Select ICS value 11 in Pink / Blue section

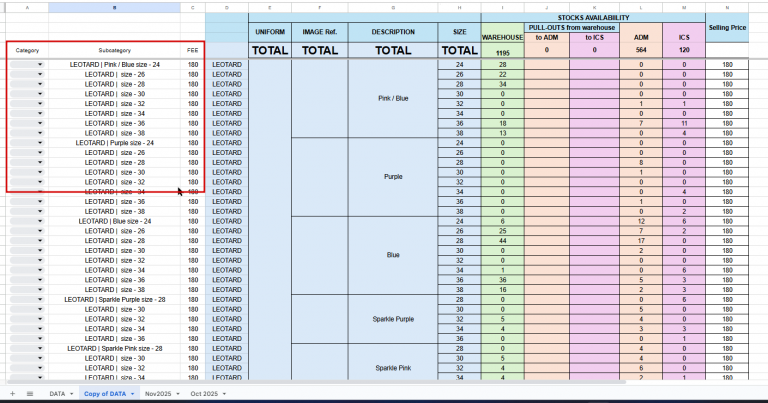click(x=684, y=123)
